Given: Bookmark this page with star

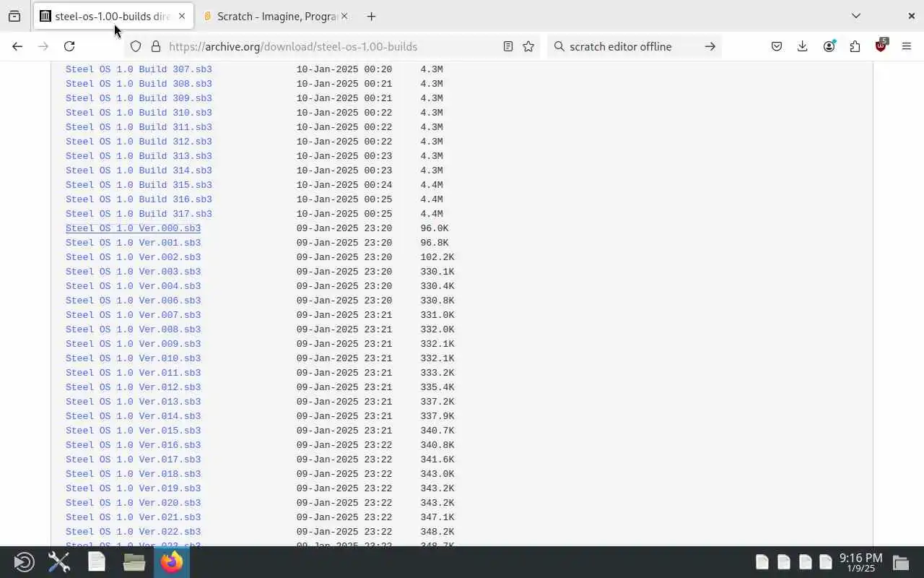Looking at the screenshot, I should [x=528, y=46].
